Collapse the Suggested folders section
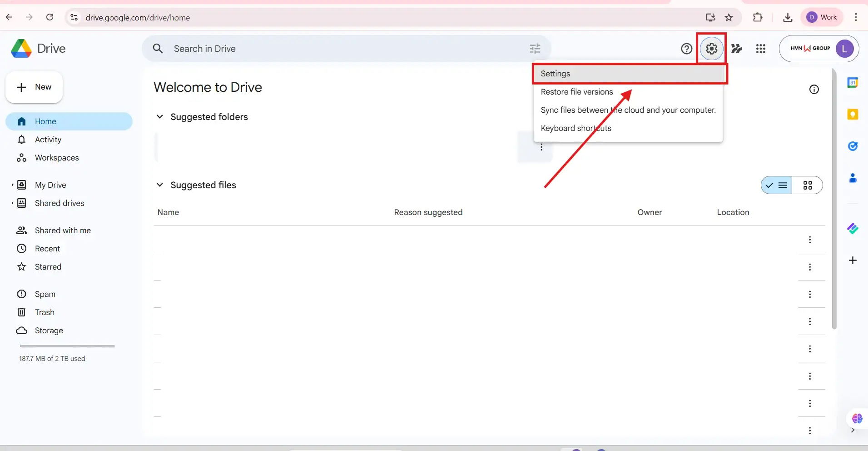The height and width of the screenshot is (451, 868). point(160,117)
